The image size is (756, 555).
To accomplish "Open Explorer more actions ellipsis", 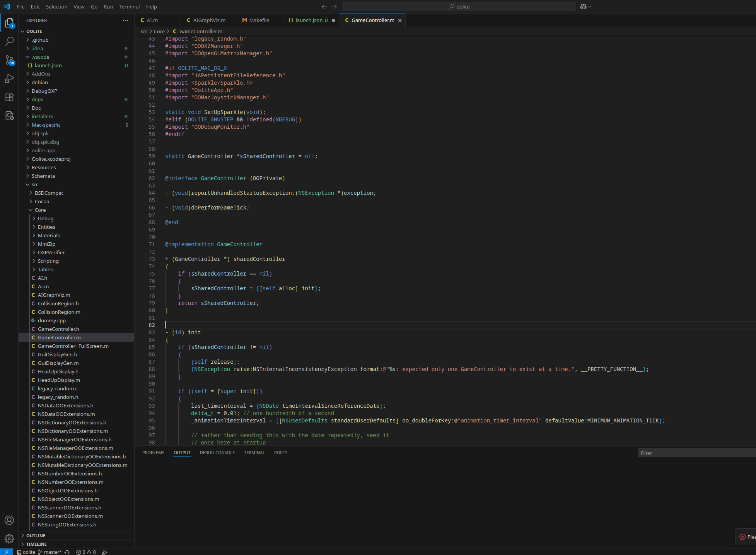I will [126, 20].
